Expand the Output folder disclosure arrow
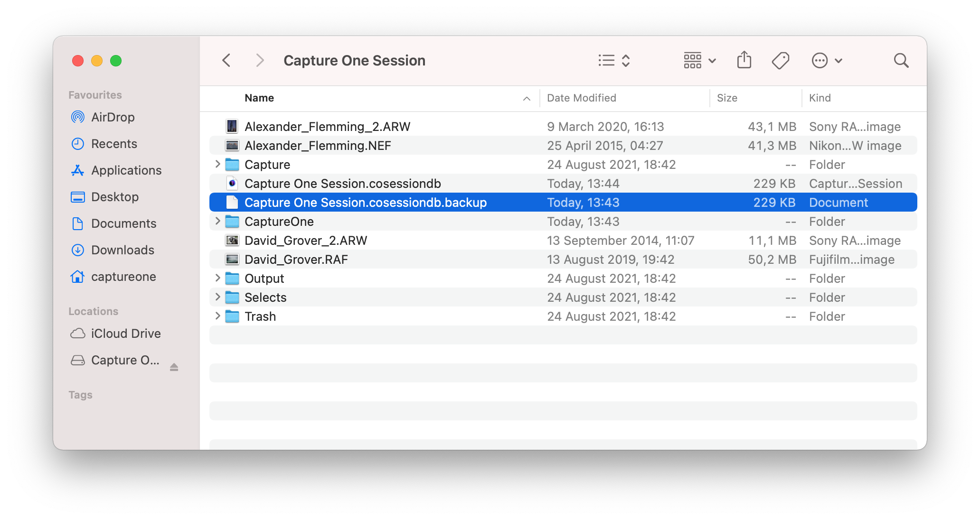The height and width of the screenshot is (520, 980). coord(217,278)
